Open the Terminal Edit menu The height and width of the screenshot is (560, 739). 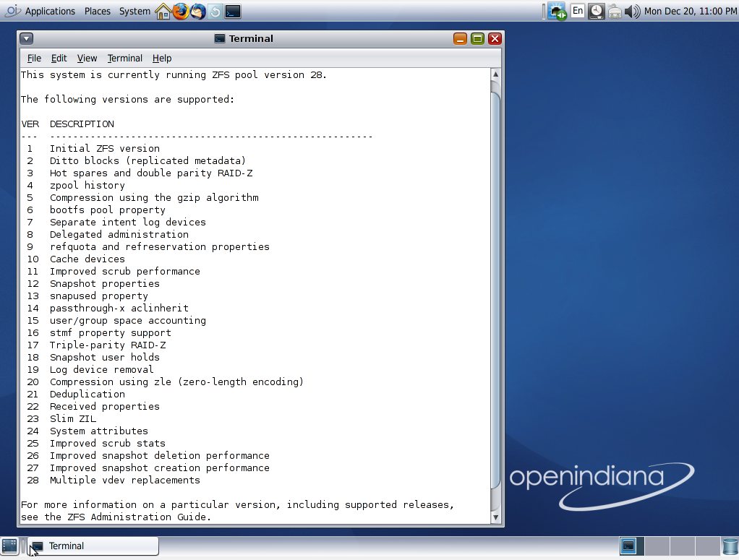(59, 59)
